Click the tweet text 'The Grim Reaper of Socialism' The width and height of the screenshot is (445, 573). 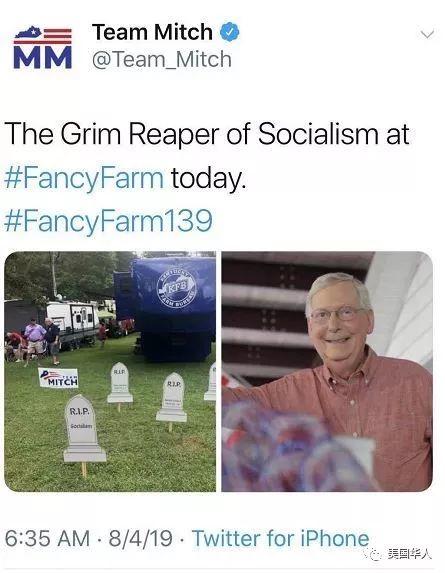191,134
